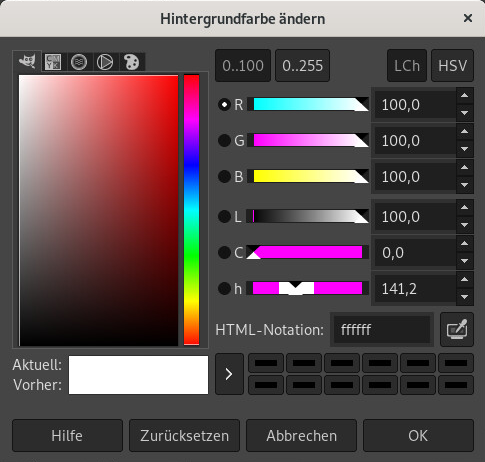Switch to the CMYK color selector tab

pyautogui.click(x=53, y=62)
